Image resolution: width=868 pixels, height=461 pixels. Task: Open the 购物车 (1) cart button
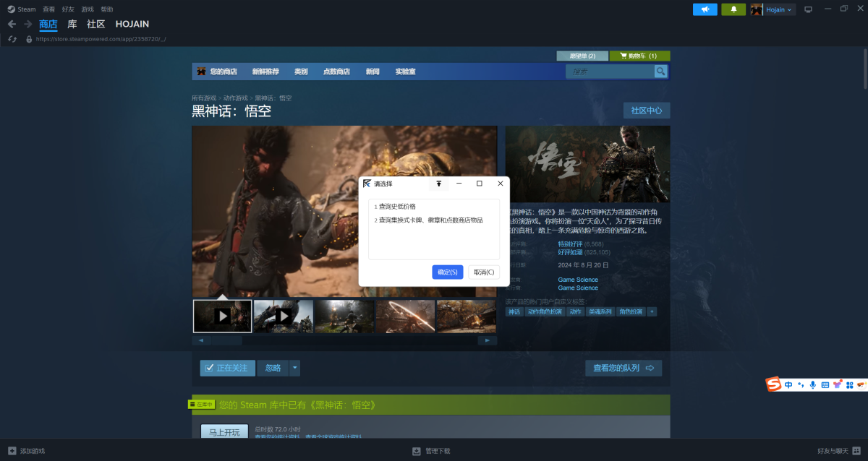pos(640,56)
